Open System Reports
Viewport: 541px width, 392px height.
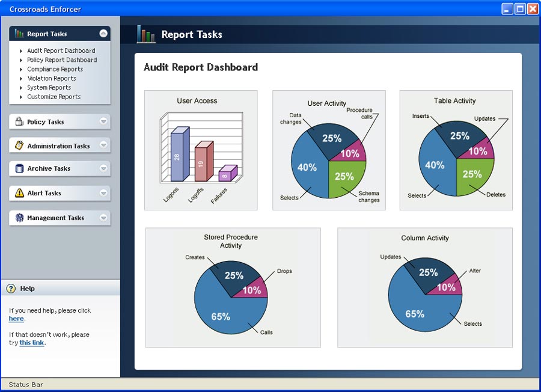(49, 88)
